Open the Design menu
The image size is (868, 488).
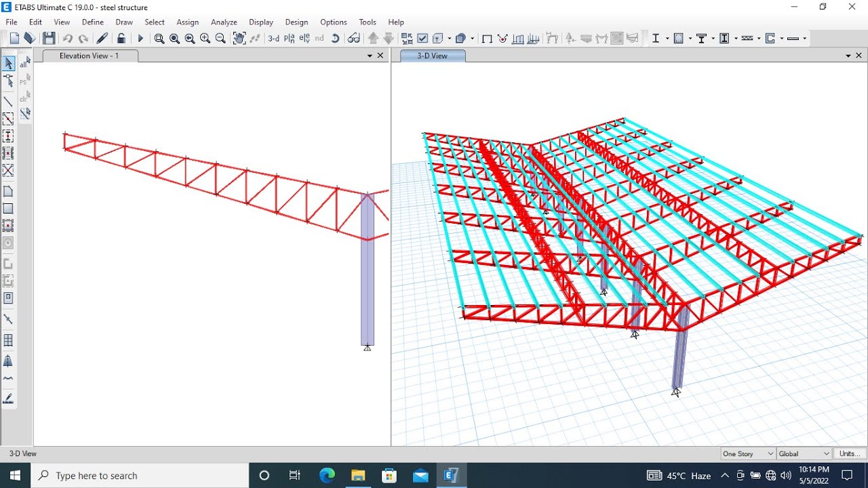pos(296,22)
